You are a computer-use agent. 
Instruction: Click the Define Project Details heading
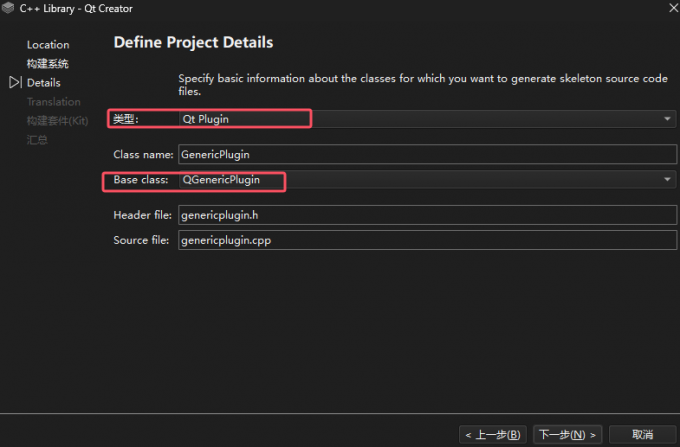click(193, 43)
